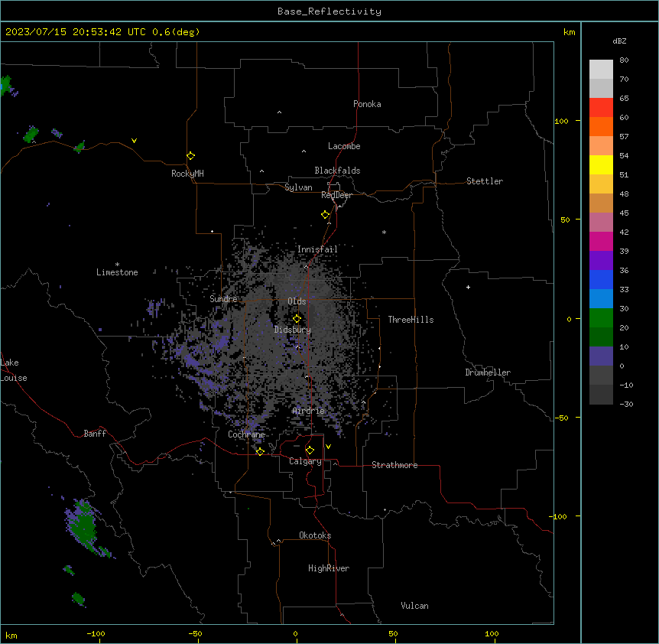Click the yellow V marker northwest of RockyMH

134,141
